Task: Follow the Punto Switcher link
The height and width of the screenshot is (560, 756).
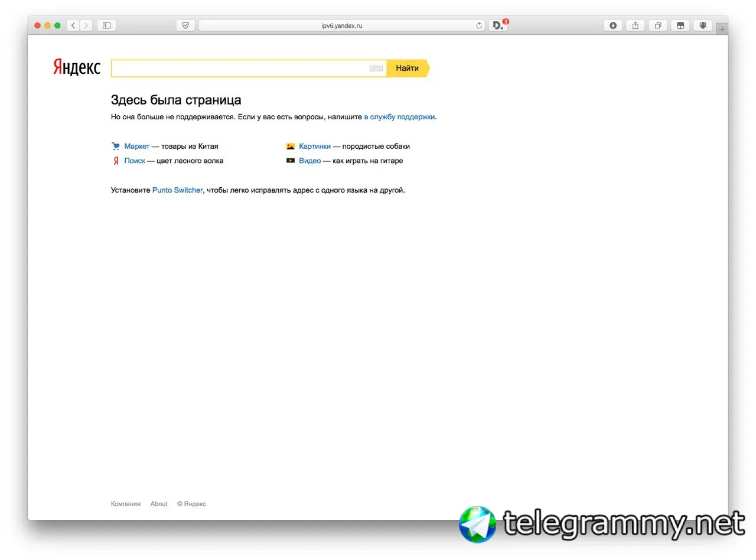Action: [177, 190]
